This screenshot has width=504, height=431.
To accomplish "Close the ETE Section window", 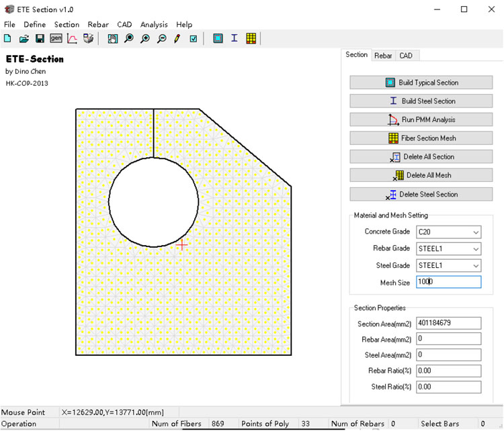I will [x=491, y=9].
